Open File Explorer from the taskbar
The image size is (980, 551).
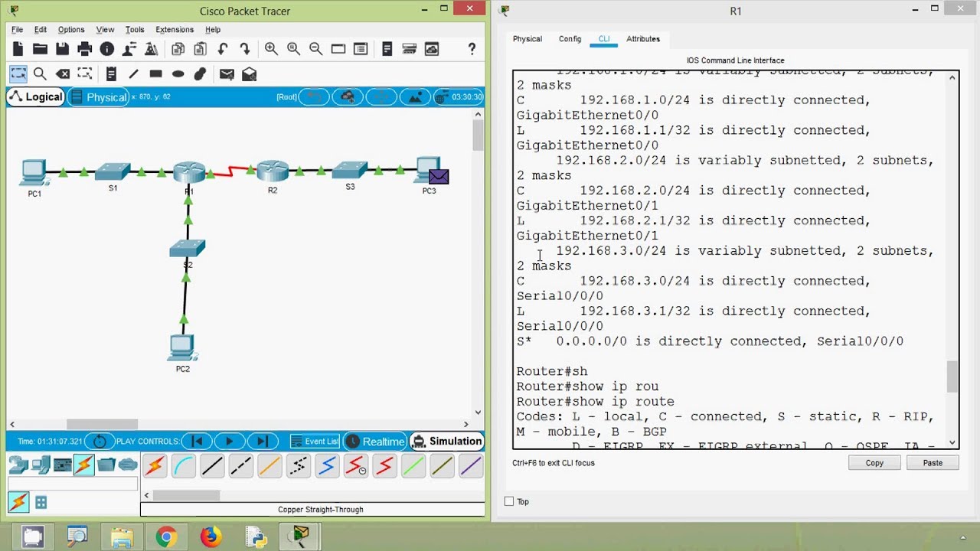click(x=122, y=537)
